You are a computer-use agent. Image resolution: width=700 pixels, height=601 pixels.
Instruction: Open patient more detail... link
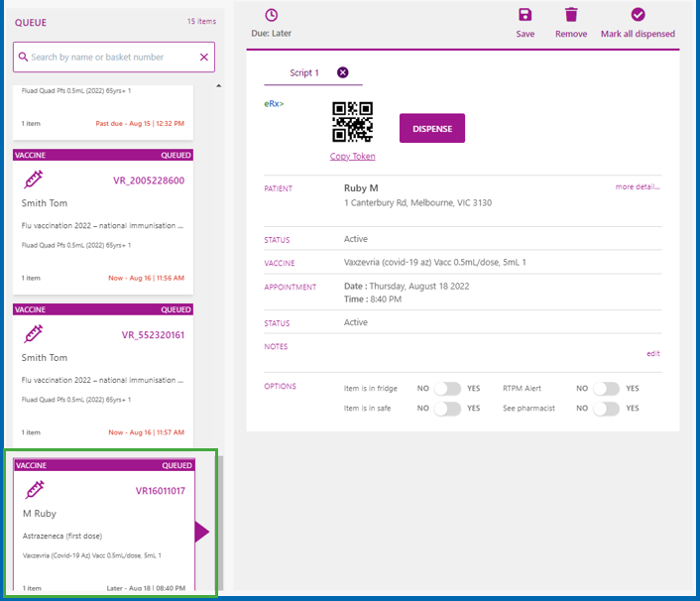[x=638, y=186]
